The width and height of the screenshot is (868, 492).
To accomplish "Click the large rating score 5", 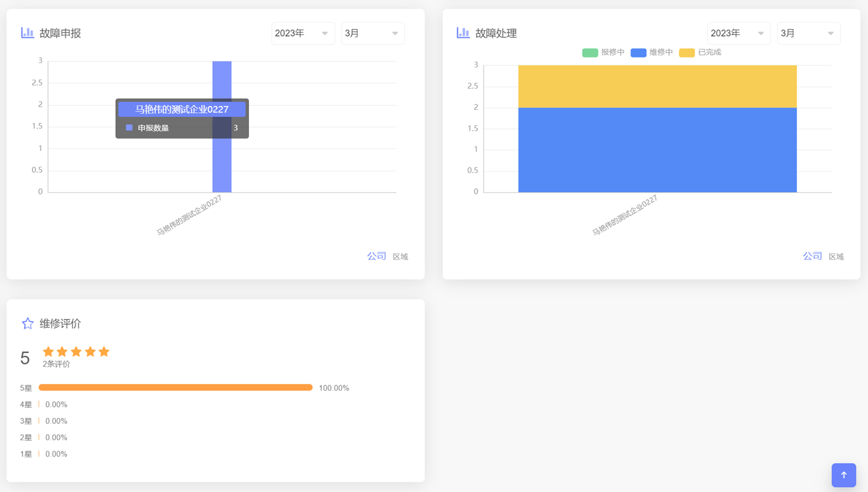I will (x=25, y=358).
